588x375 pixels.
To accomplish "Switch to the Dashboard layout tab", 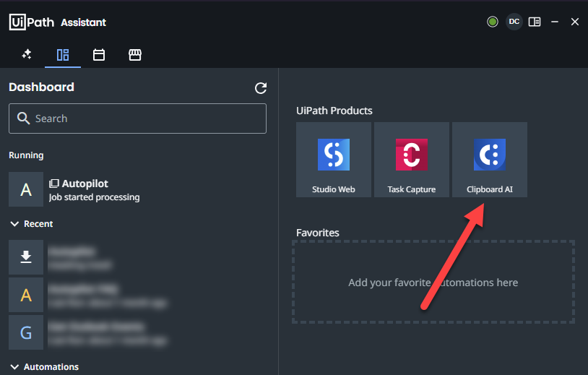I will pyautogui.click(x=63, y=55).
